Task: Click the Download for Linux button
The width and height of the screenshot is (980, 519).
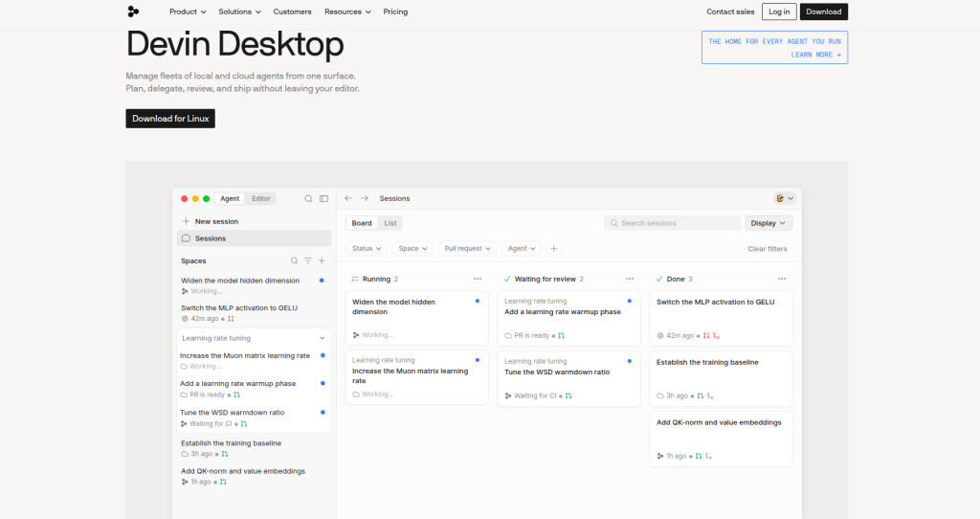Action: [x=170, y=119]
